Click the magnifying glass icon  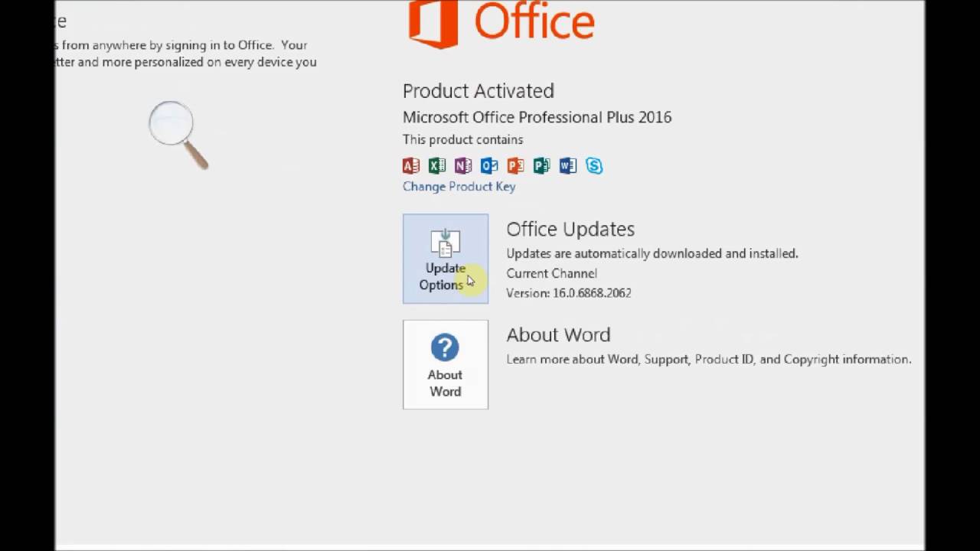tap(178, 134)
